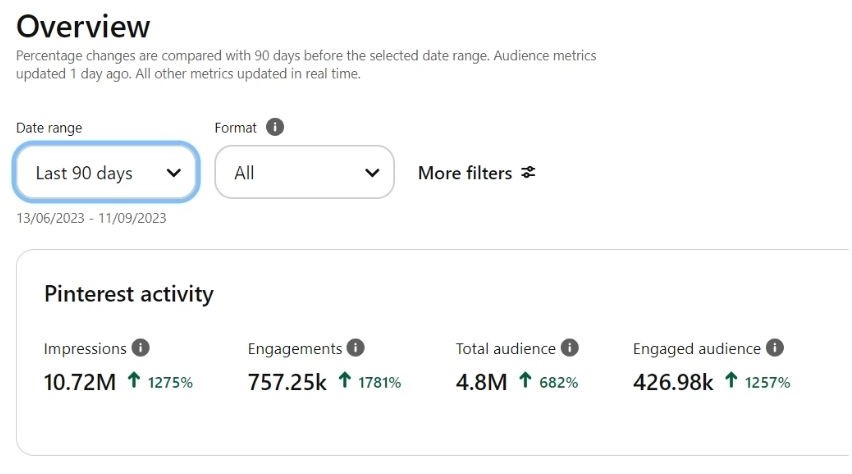
Task: Click the info icon next to Engagements
Action: [355, 347]
